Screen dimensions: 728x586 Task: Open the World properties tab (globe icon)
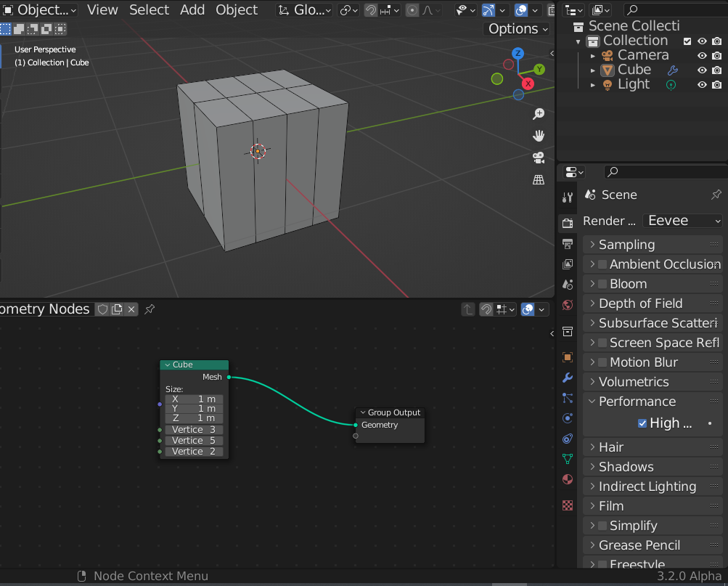tap(568, 305)
